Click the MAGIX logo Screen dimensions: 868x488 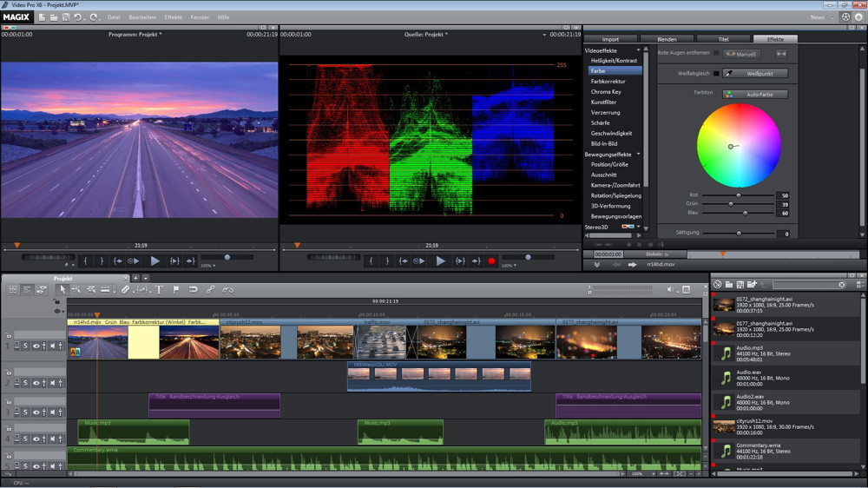tap(16, 17)
